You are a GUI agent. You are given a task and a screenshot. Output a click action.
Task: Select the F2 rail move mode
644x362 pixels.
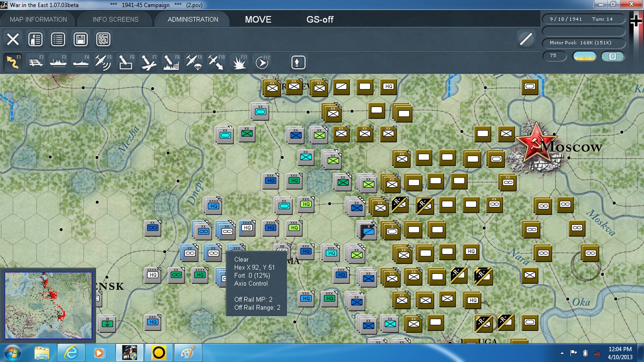(x=35, y=62)
